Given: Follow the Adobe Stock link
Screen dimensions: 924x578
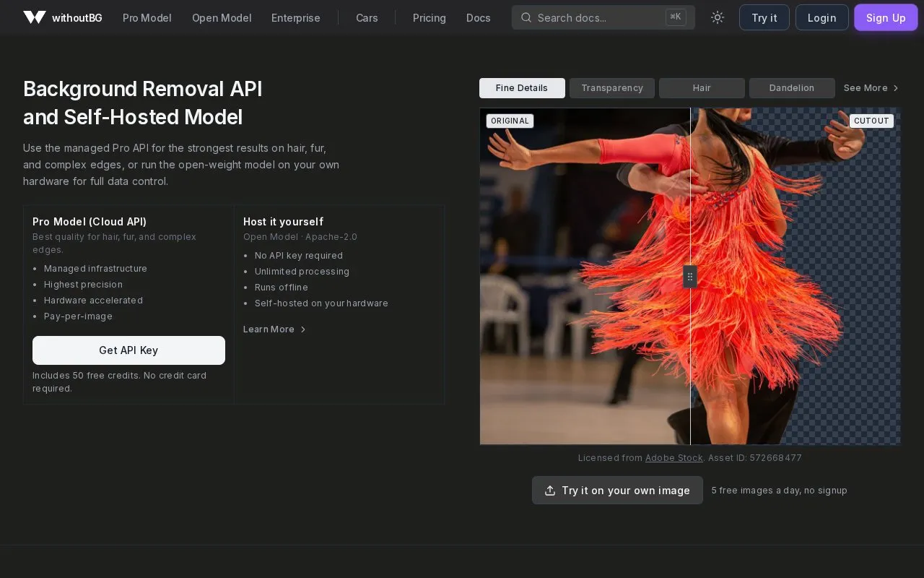Looking at the screenshot, I should point(674,458).
